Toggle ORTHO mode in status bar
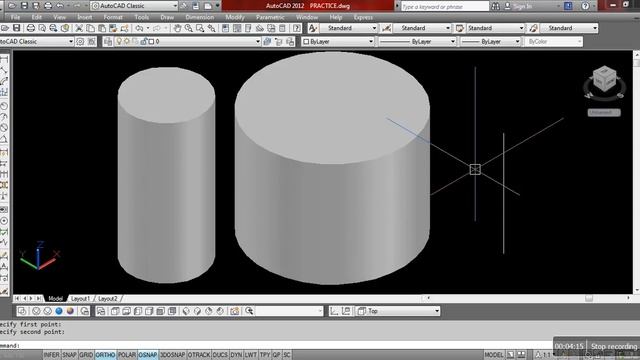The height and width of the screenshot is (360, 640). (x=105, y=355)
